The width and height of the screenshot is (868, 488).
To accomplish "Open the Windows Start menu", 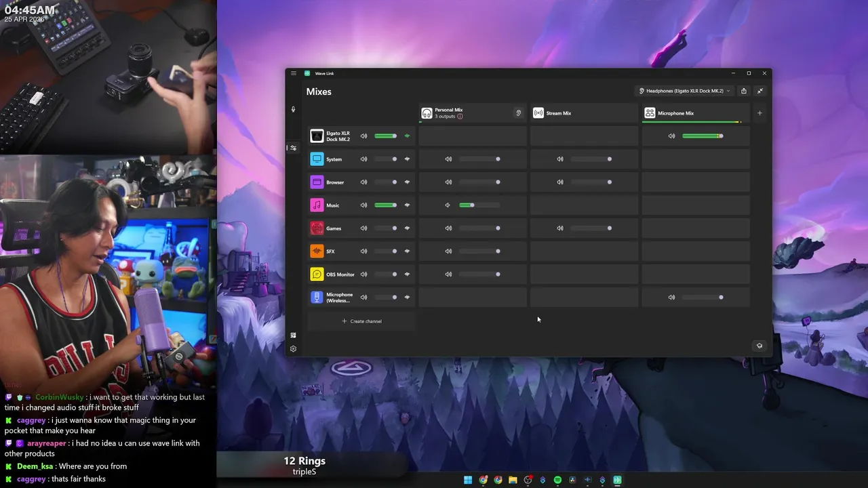I will [468, 480].
